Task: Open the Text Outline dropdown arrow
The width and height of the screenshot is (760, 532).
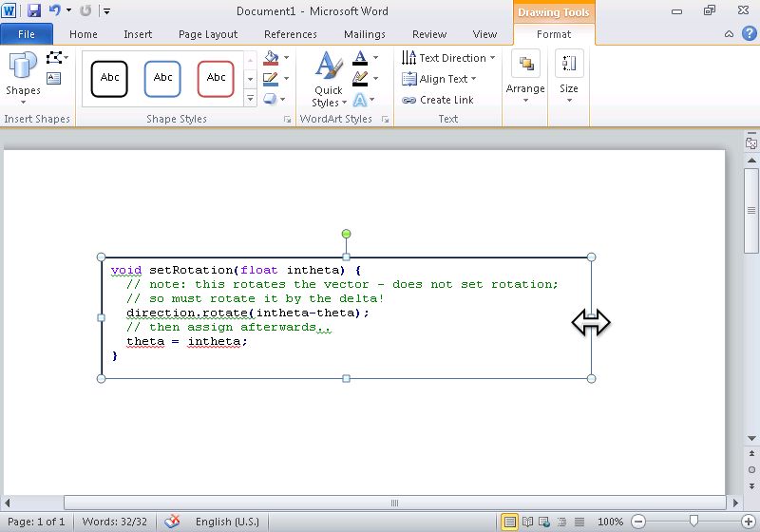Action: pos(375,78)
